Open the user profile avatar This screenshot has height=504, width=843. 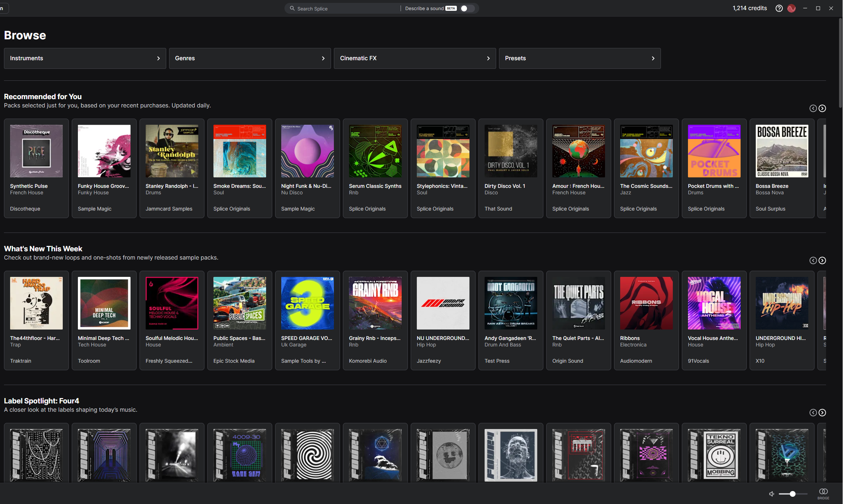coord(791,8)
